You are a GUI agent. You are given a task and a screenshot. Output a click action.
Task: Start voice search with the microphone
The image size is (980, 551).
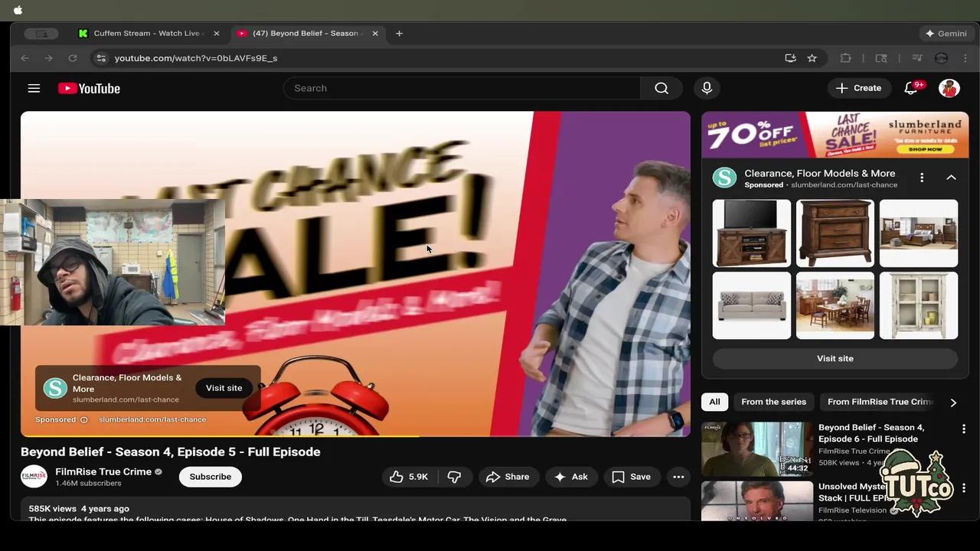707,88
